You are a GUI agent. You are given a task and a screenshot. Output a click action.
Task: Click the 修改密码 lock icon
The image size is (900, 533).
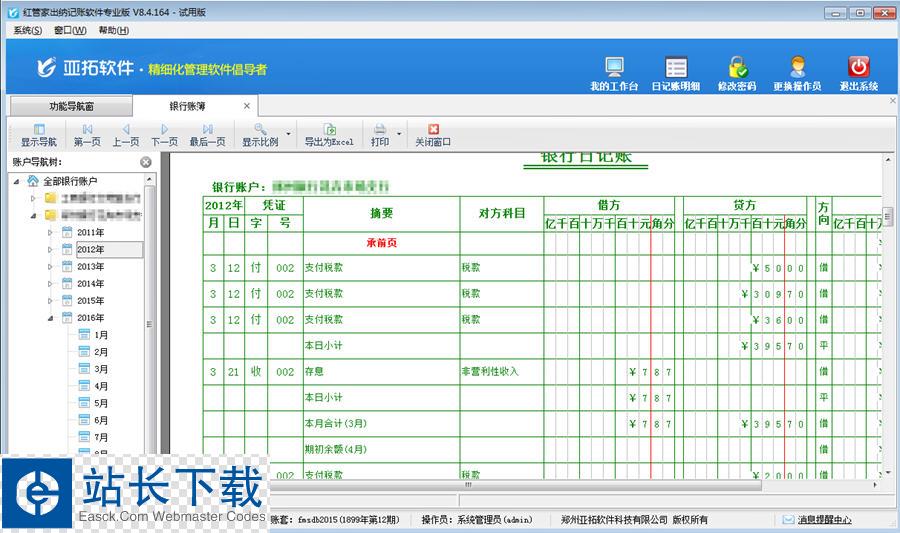(737, 68)
